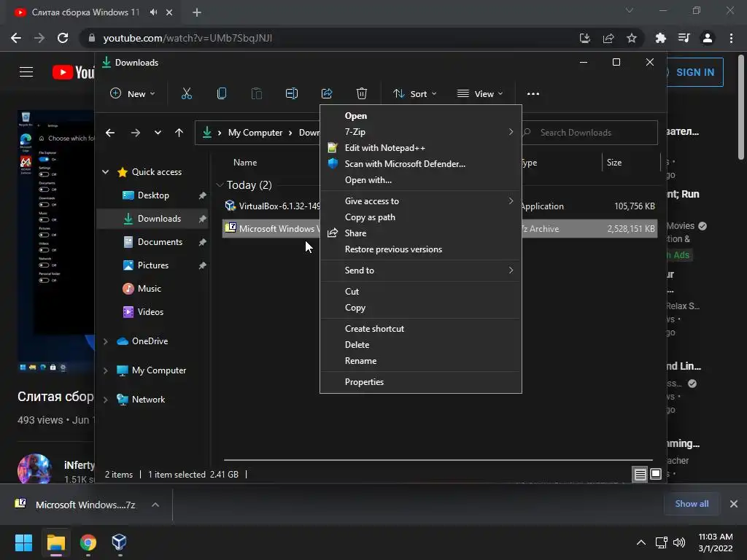747x560 pixels.
Task: Open Chrome media control icon
Action: (x=684, y=38)
